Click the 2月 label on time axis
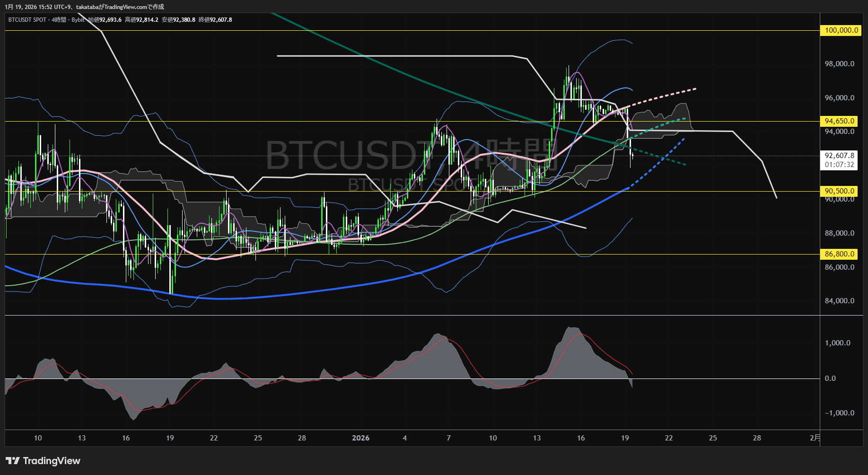This screenshot has height=475, width=868. pos(815,438)
